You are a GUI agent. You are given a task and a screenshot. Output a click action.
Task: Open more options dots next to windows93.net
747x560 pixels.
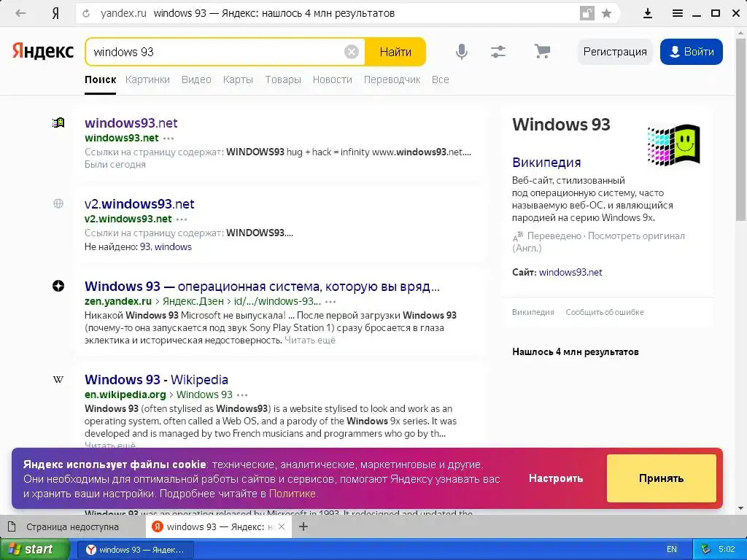(x=169, y=139)
